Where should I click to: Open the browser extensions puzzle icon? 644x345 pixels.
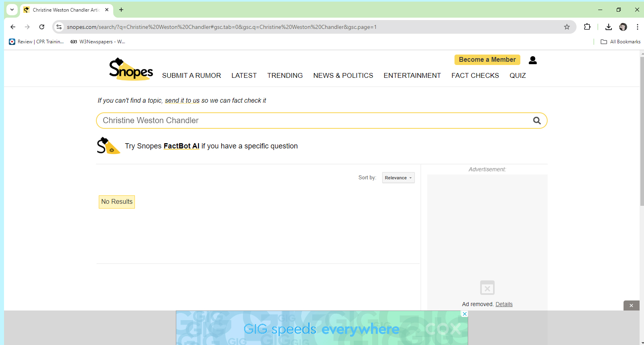click(x=587, y=27)
